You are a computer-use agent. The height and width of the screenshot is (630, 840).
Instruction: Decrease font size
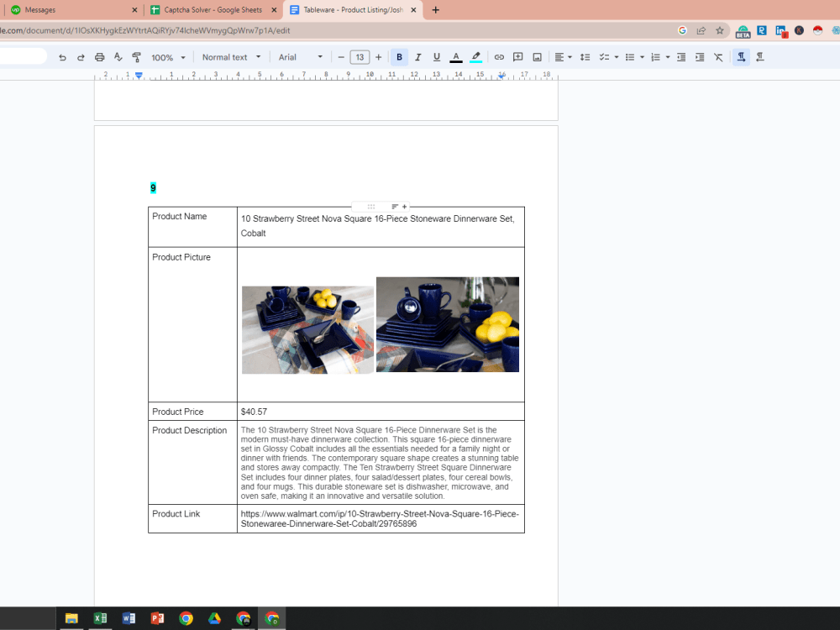[x=341, y=57]
